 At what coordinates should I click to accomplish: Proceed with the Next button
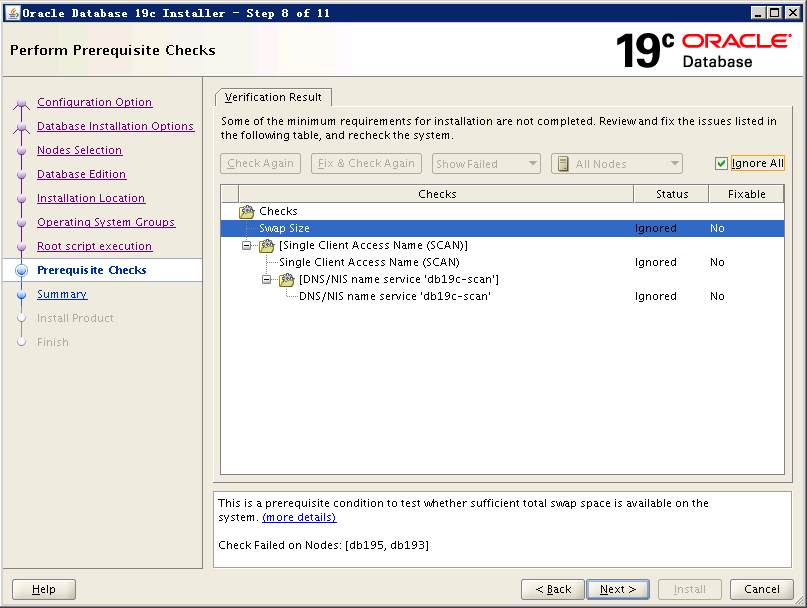618,589
